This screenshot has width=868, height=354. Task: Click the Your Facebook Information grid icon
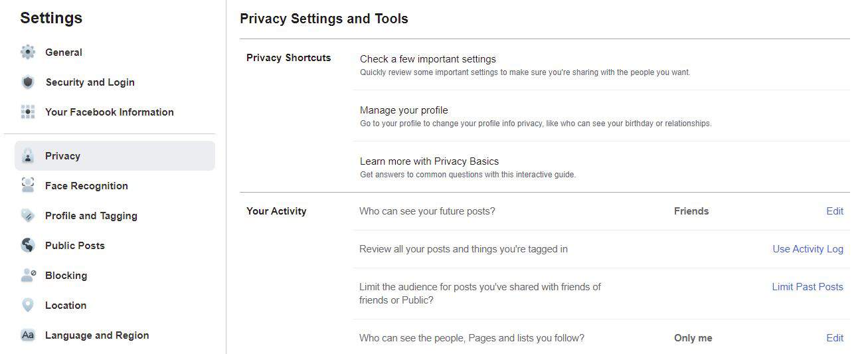pyautogui.click(x=28, y=112)
